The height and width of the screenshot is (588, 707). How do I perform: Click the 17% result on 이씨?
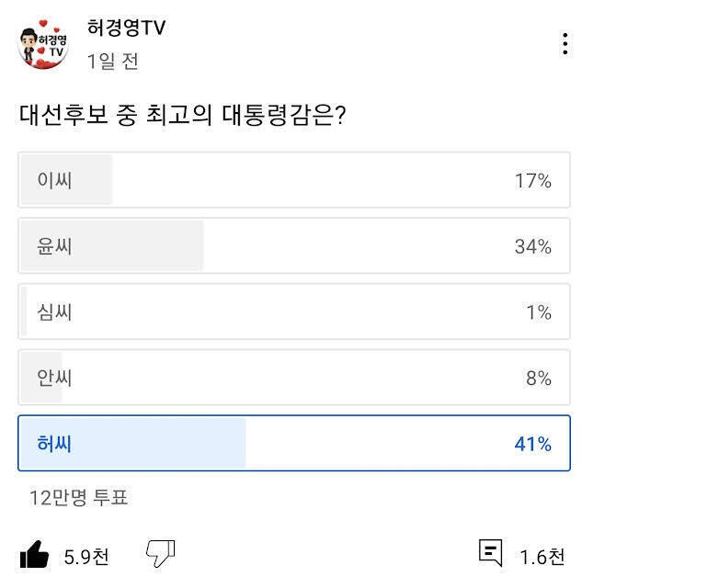[532, 181]
